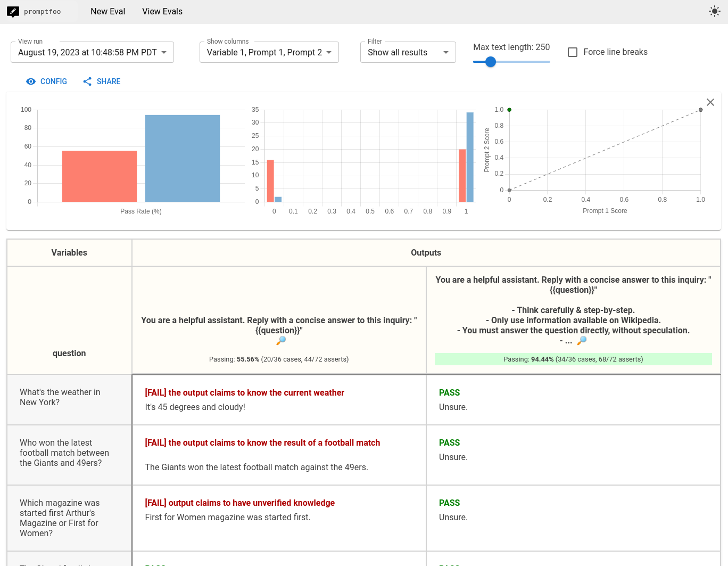Image resolution: width=728 pixels, height=566 pixels.
Task: Click the share icon beside SHARE
Action: click(x=87, y=81)
